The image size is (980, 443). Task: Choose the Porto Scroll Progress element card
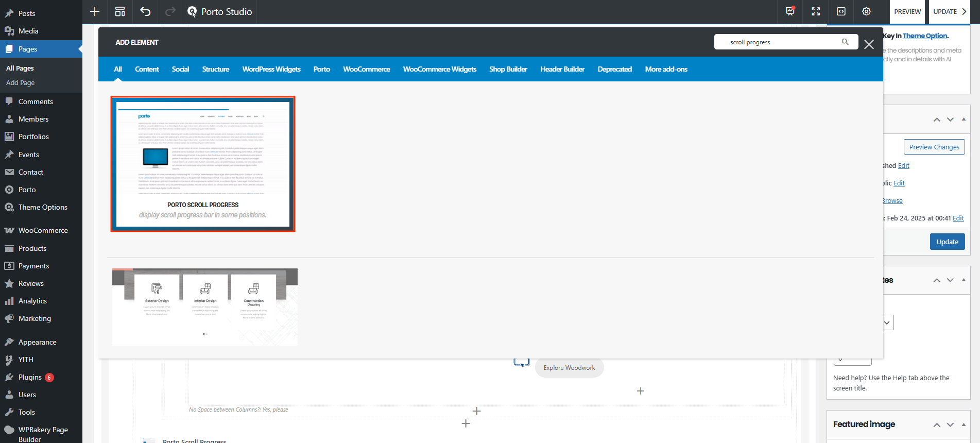tap(203, 164)
